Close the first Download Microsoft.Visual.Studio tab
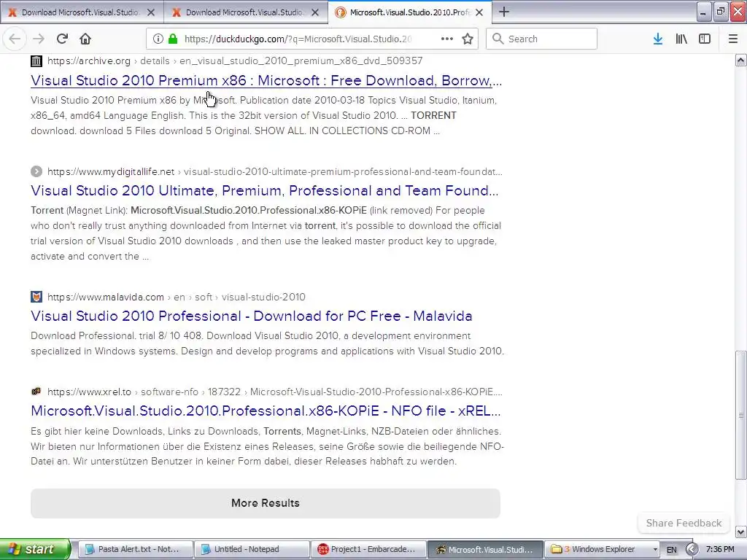The height and width of the screenshot is (560, 747). (x=151, y=13)
